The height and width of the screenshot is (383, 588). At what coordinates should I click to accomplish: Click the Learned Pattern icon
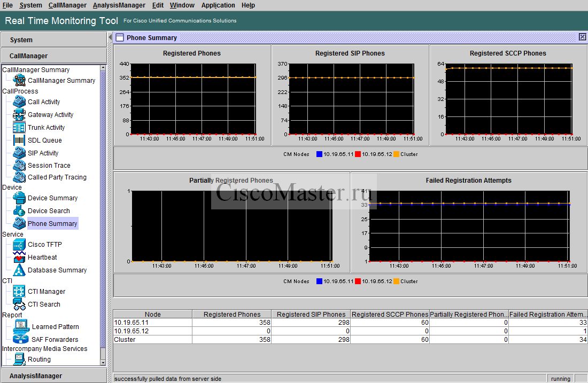(x=21, y=326)
